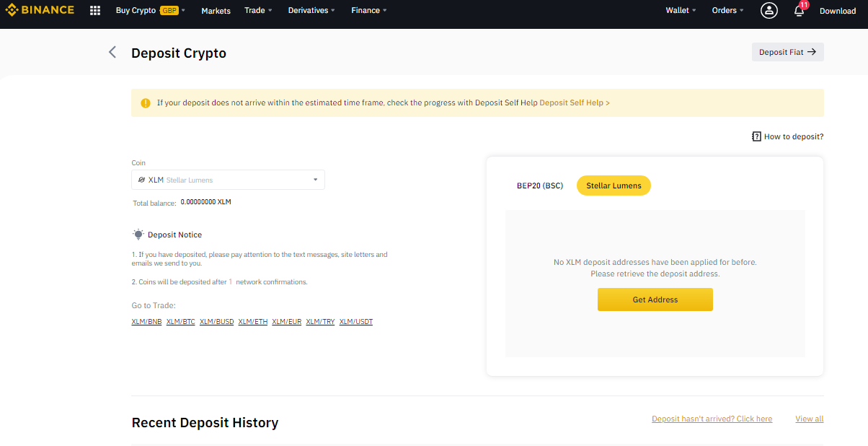868x446 pixels.
Task: Open the Deposit Self Help link
Action: pyautogui.click(x=575, y=102)
